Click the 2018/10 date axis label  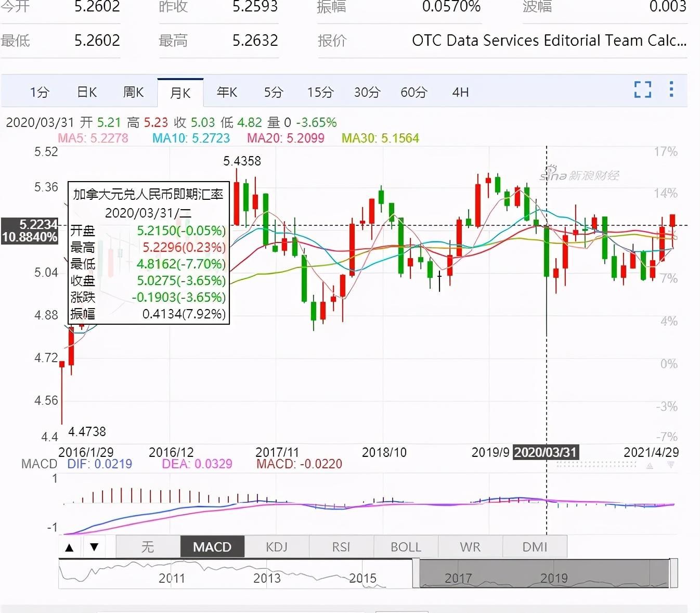pyautogui.click(x=384, y=452)
